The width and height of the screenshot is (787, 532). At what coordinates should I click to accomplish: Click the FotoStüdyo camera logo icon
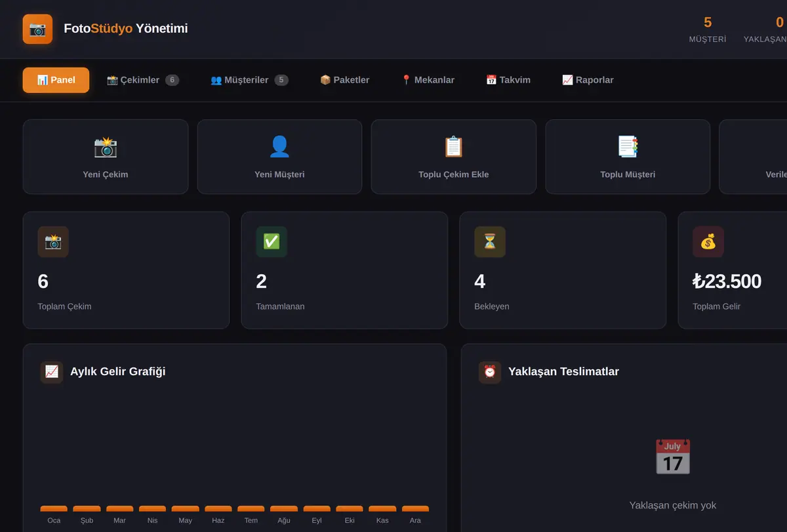pos(37,29)
